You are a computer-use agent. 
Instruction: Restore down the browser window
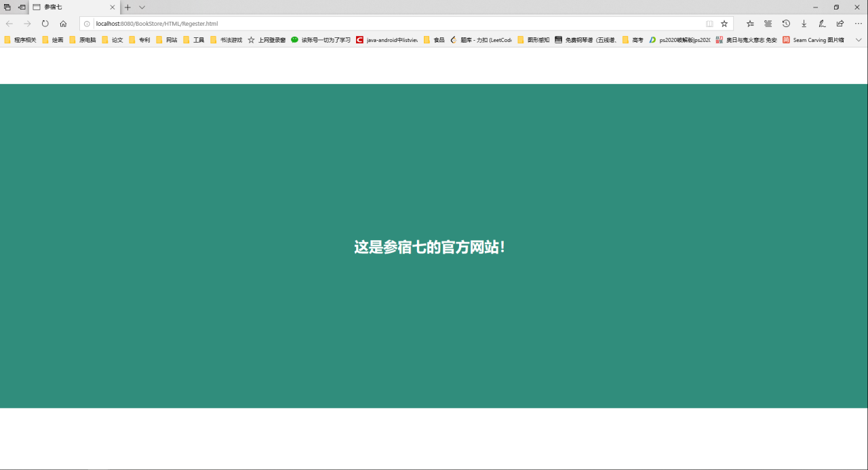(x=836, y=7)
